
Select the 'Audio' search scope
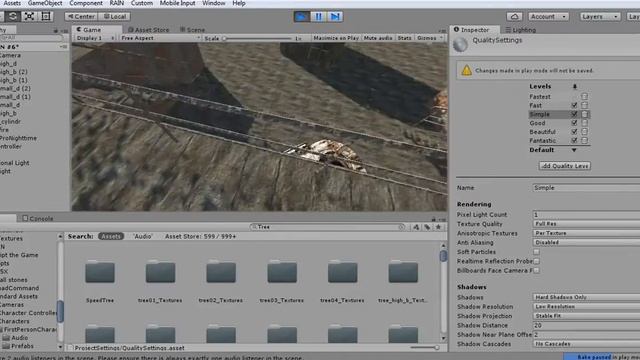(x=142, y=236)
